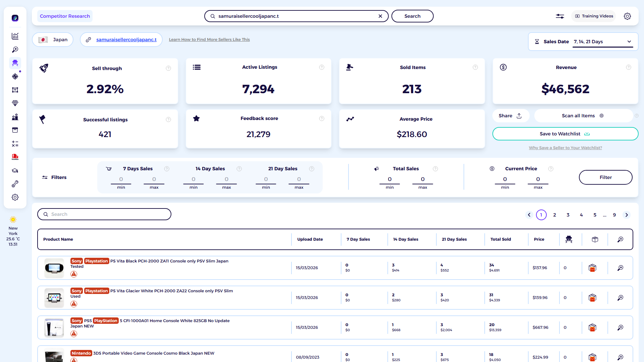644x362 pixels.
Task: Go to page 3 of results
Action: click(568, 215)
